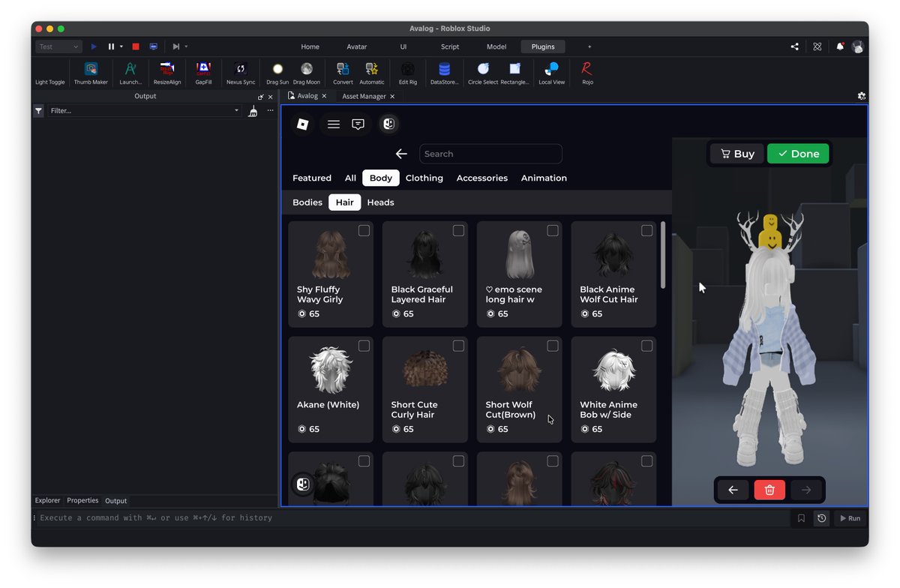Tick the Black Anime Wolf Cut Hair checkbox

click(647, 230)
